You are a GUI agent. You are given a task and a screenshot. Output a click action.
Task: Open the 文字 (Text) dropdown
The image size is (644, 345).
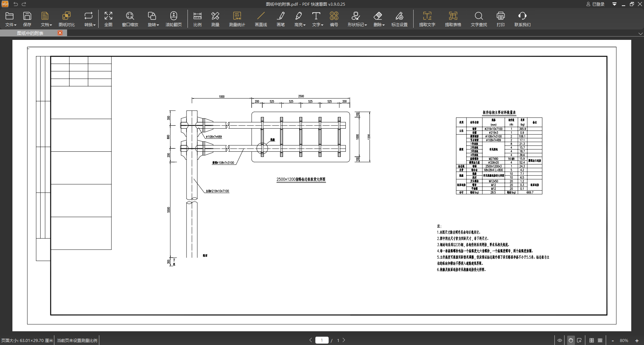pyautogui.click(x=317, y=19)
